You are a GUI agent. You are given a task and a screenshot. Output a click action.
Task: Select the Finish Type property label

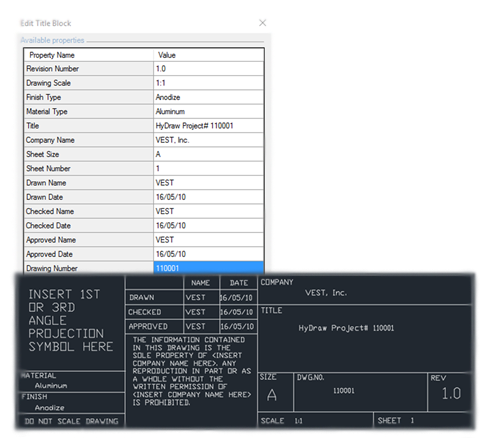(89, 97)
